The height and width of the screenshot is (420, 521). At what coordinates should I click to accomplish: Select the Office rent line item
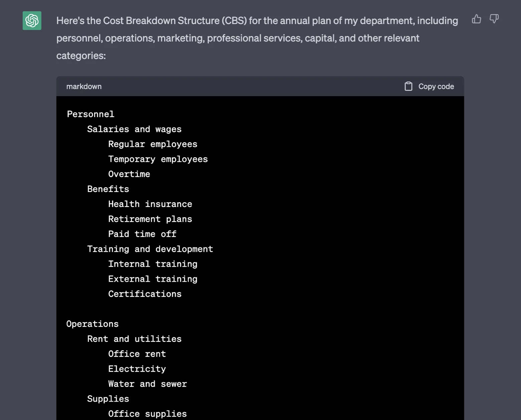click(137, 354)
